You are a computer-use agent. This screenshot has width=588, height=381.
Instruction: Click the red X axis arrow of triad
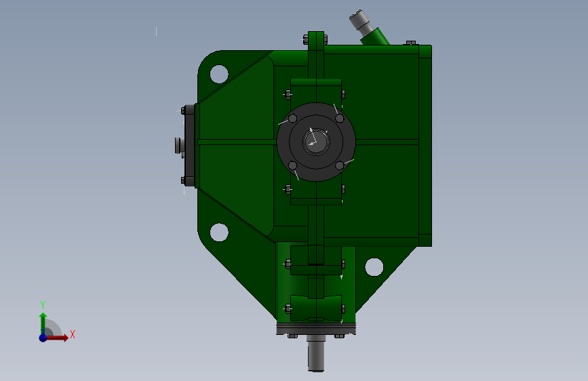click(57, 338)
